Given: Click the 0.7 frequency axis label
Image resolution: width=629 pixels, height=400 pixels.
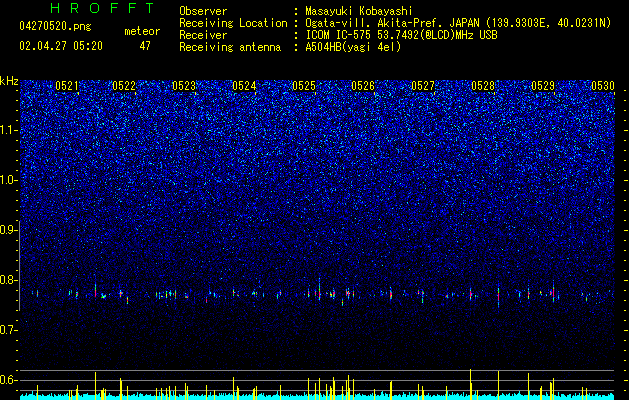Looking at the screenshot, I should (x=9, y=330).
